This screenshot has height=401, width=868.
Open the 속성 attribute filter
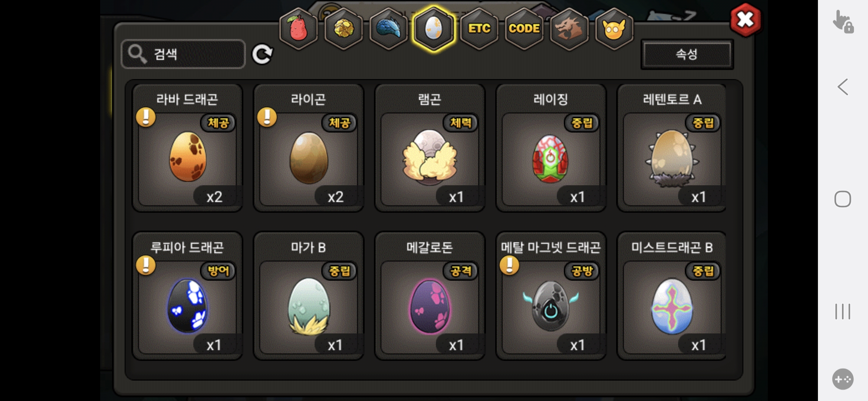pos(687,54)
